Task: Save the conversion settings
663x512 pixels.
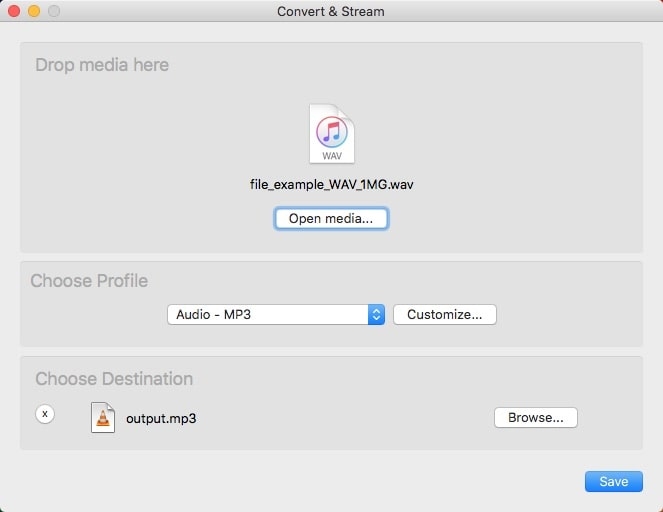Action: [613, 481]
